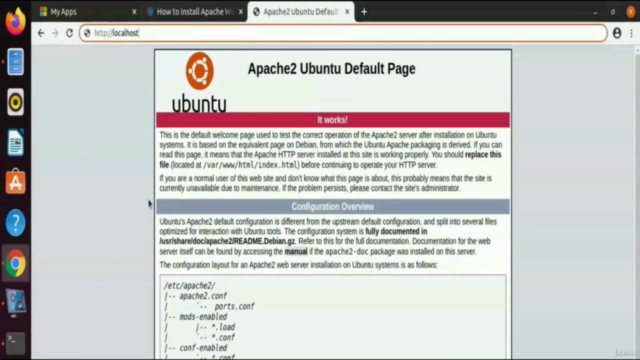Image resolution: width=640 pixels, height=360 pixels.
Task: Click the Apache2 Ubuntu Default Page heading
Action: tap(331, 69)
